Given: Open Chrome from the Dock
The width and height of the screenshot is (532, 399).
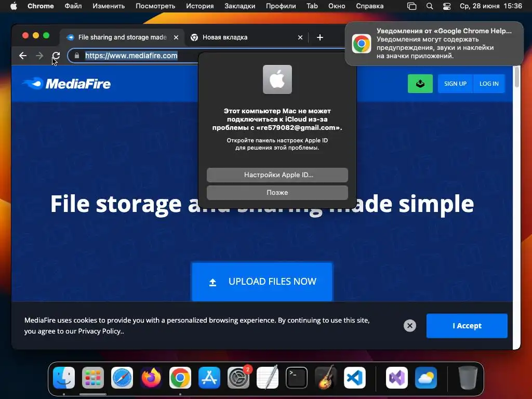Looking at the screenshot, I should coord(180,378).
